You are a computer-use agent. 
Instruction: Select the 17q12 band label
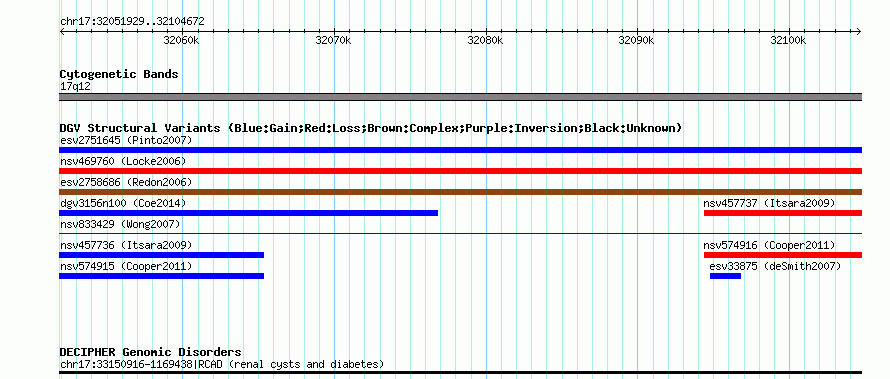coord(75,87)
